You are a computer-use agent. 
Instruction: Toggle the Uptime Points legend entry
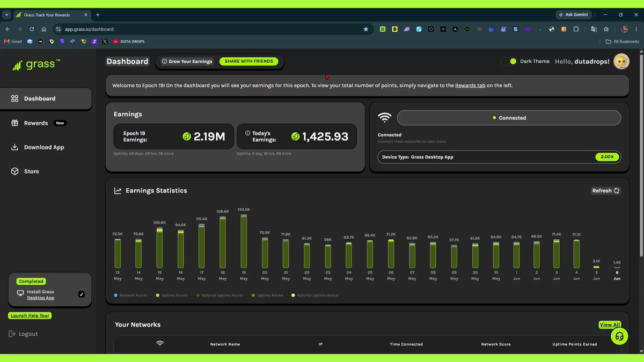point(172,295)
